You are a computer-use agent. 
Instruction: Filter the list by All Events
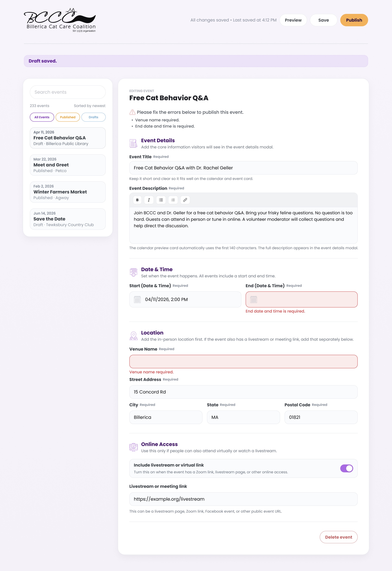(42, 117)
